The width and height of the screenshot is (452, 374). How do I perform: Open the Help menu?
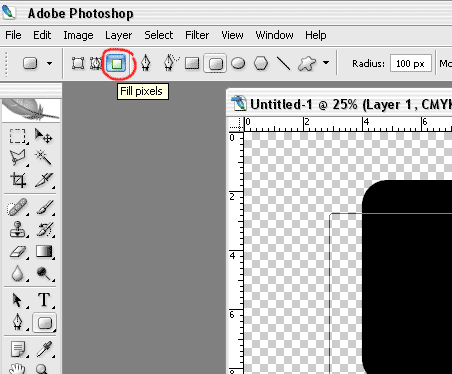(x=316, y=35)
